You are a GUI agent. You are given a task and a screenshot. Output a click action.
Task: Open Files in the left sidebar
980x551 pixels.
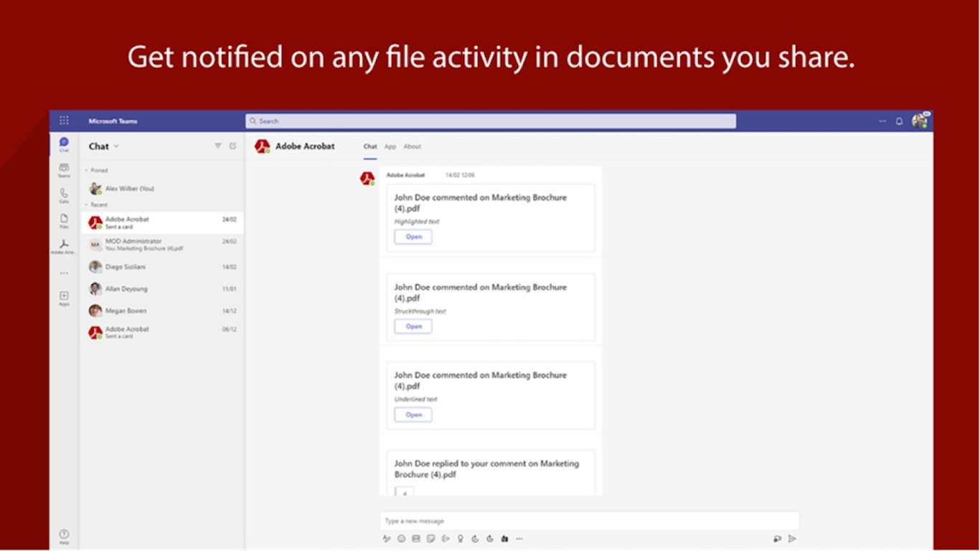64,220
